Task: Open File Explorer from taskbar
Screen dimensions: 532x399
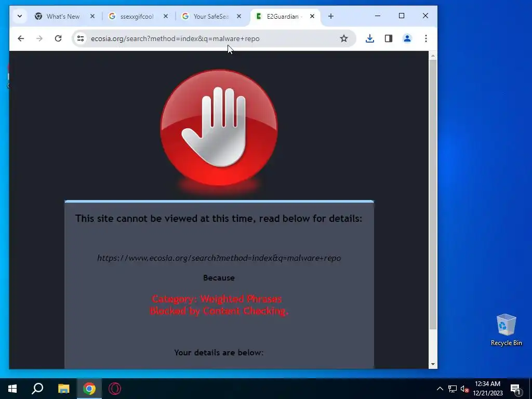Action: pos(63,389)
